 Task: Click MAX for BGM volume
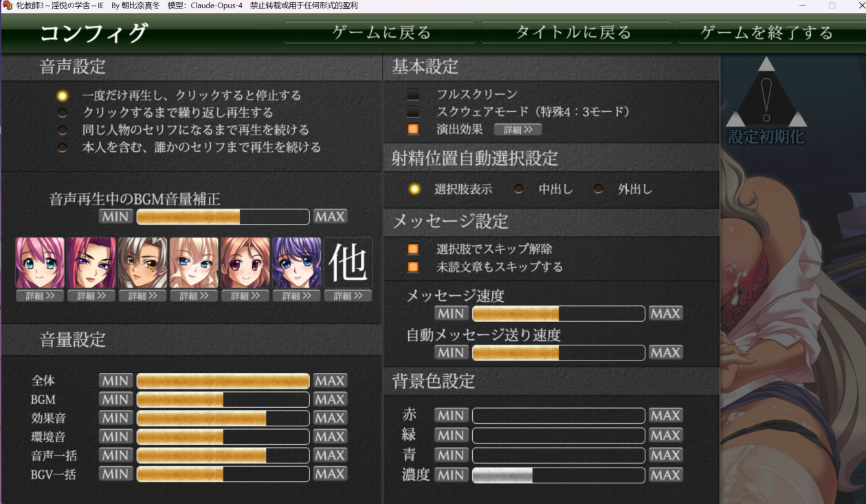click(330, 400)
